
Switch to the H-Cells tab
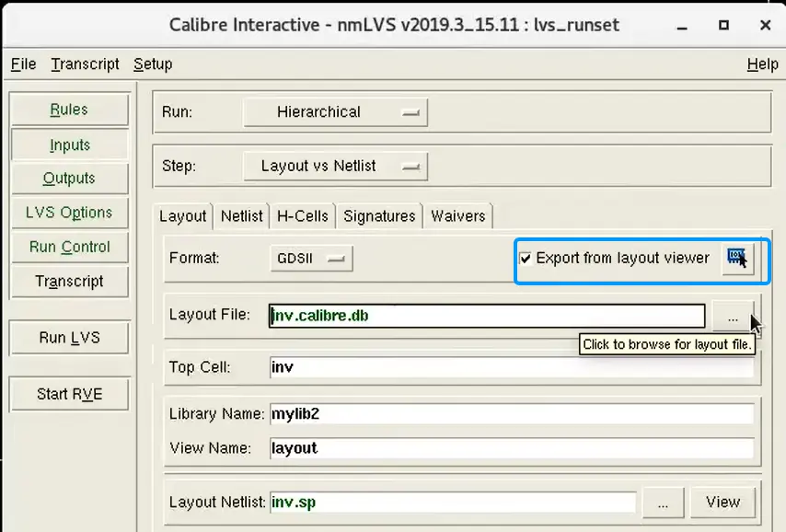click(x=302, y=216)
